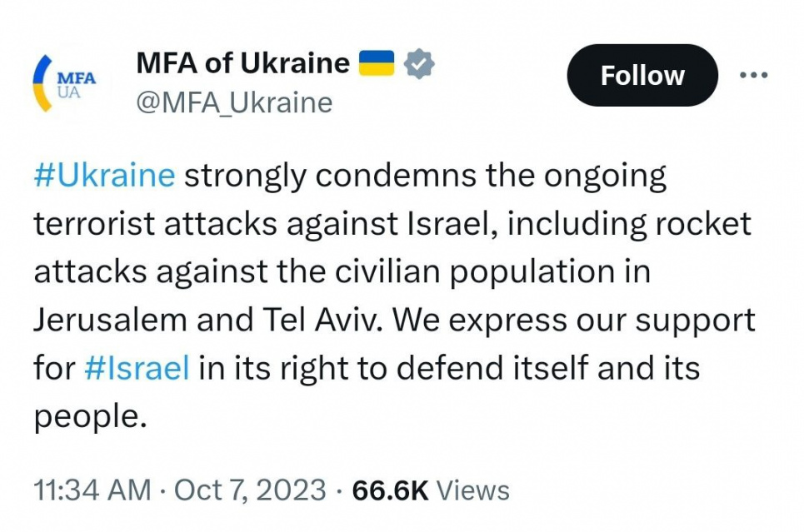Open the three-dot more options menu
This screenshot has height=532, width=804.
pyautogui.click(x=754, y=75)
